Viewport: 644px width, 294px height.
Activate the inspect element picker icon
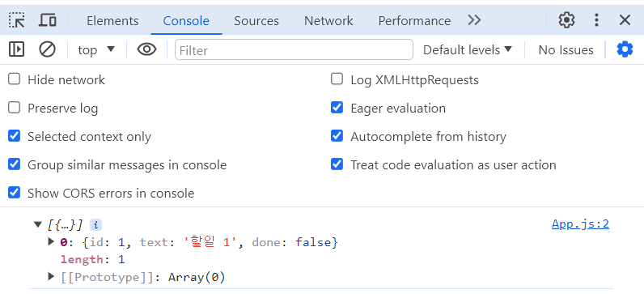click(x=17, y=20)
